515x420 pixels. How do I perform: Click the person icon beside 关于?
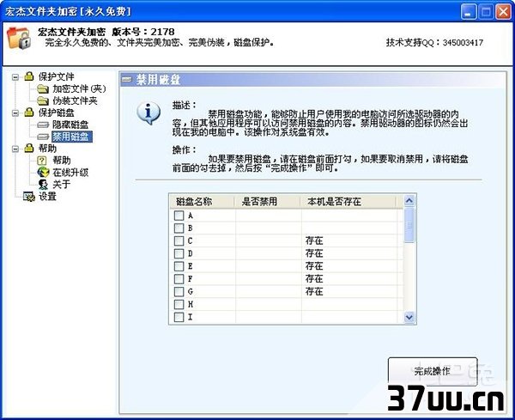click(43, 184)
